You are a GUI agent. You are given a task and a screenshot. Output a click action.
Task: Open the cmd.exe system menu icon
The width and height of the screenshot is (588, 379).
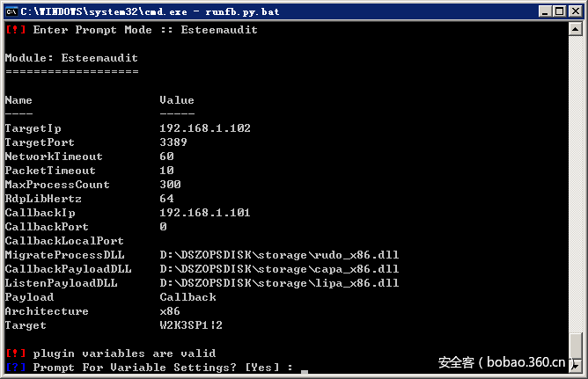(11, 11)
